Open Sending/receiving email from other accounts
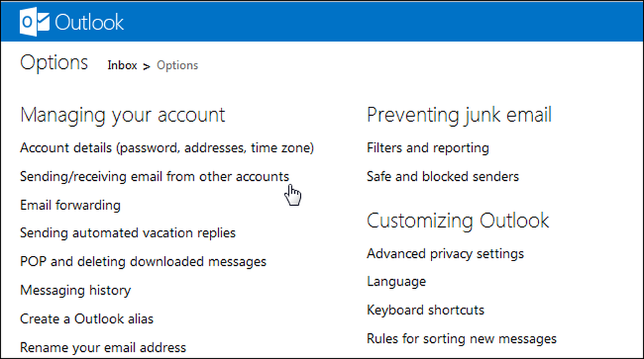Screen dimensions: 644x359 click(x=155, y=176)
